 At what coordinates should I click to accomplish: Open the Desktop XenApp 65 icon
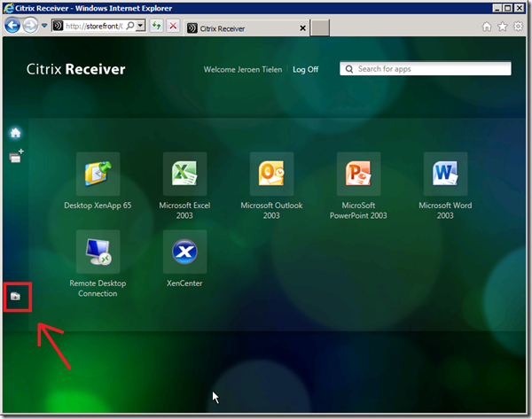(x=98, y=174)
